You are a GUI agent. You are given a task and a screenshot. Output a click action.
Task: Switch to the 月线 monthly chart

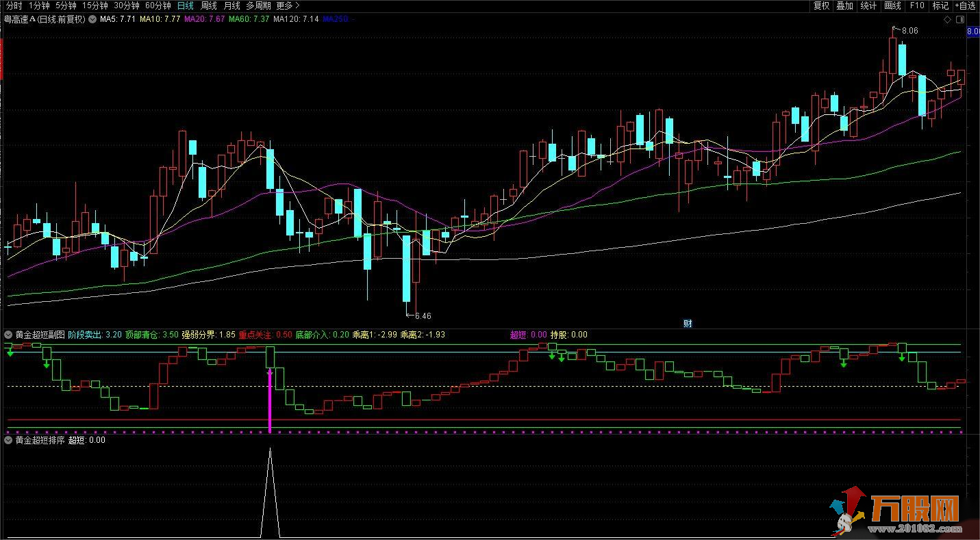tap(231, 5)
